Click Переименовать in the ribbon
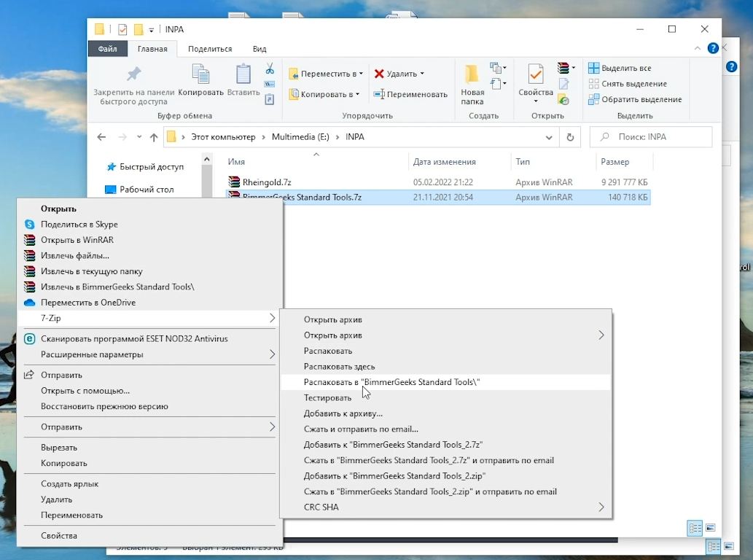Viewport: 753px width, 560px height. point(410,94)
